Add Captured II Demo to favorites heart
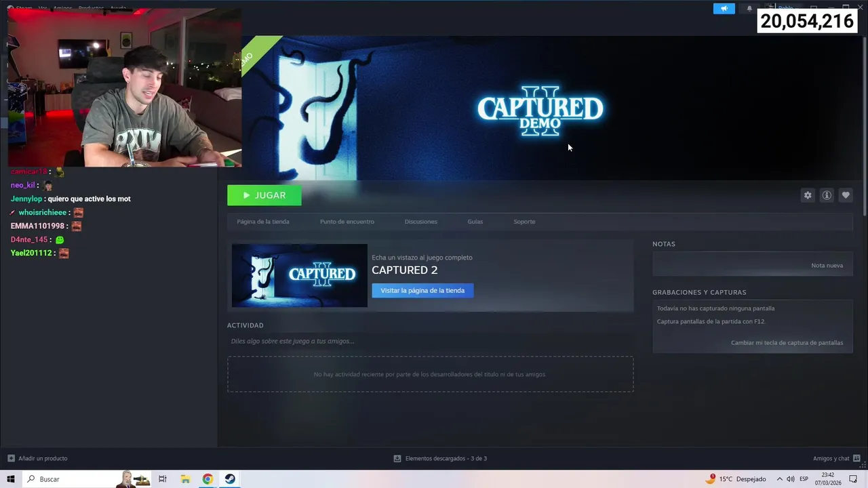The image size is (868, 488). click(846, 195)
